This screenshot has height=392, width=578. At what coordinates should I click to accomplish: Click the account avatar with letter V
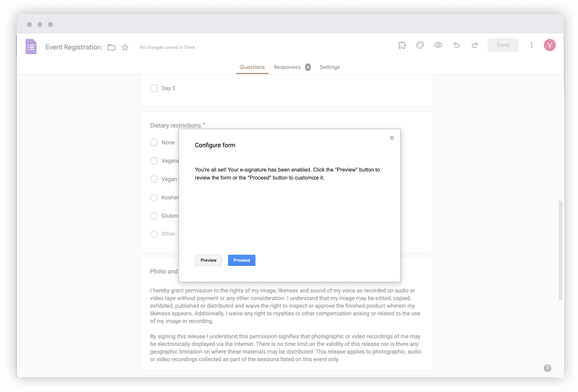pyautogui.click(x=550, y=45)
